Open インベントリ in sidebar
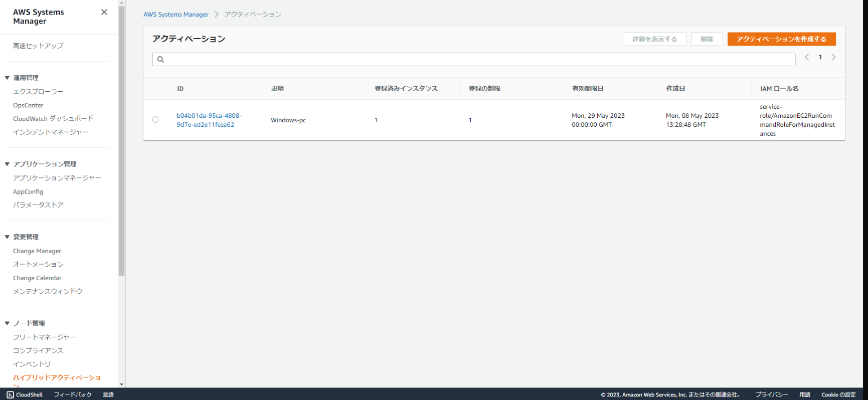 32,364
